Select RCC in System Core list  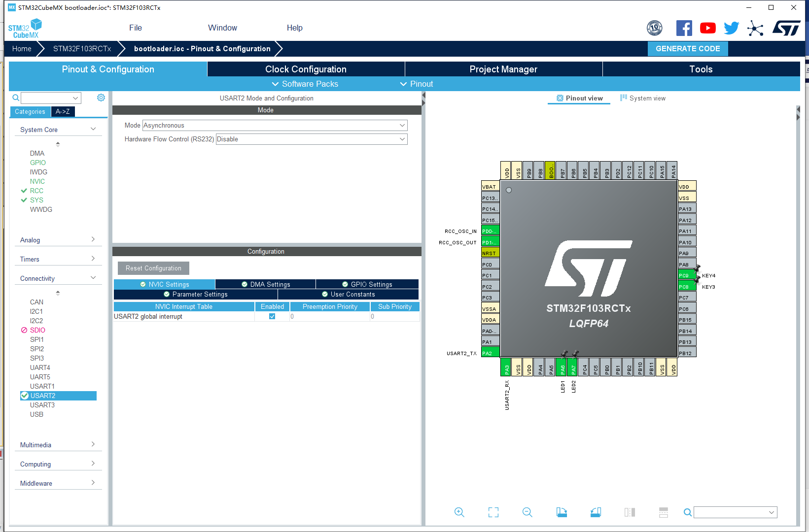36,191
